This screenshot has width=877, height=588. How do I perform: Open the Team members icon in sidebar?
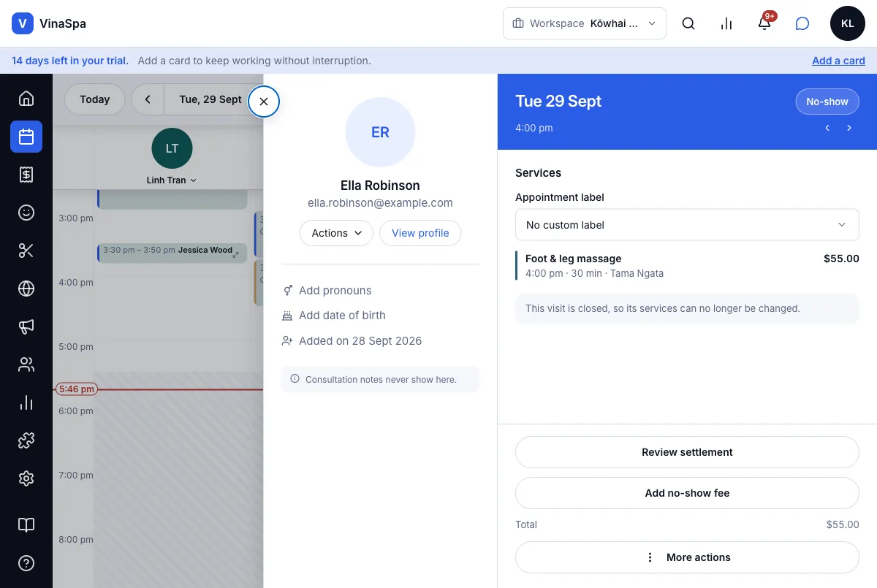(26, 364)
